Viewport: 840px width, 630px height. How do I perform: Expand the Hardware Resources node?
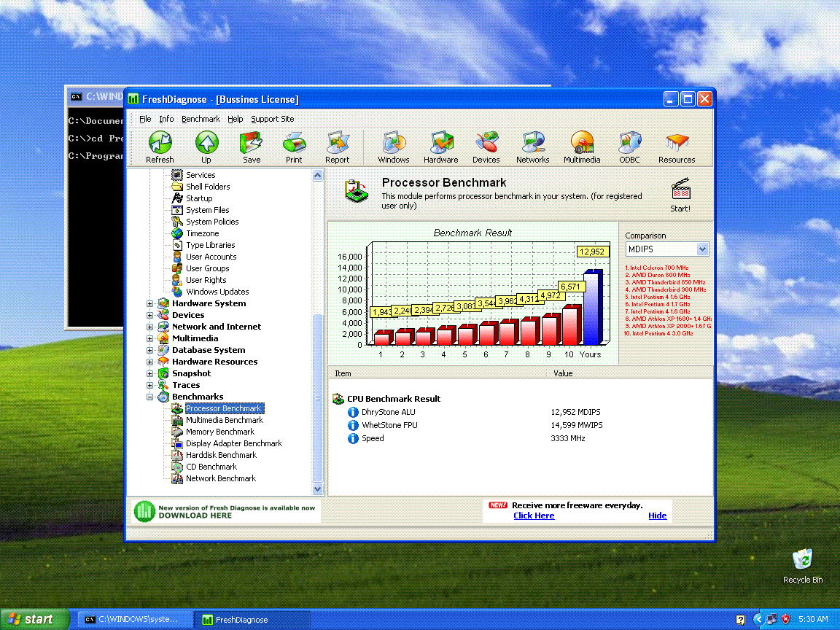tap(150, 362)
